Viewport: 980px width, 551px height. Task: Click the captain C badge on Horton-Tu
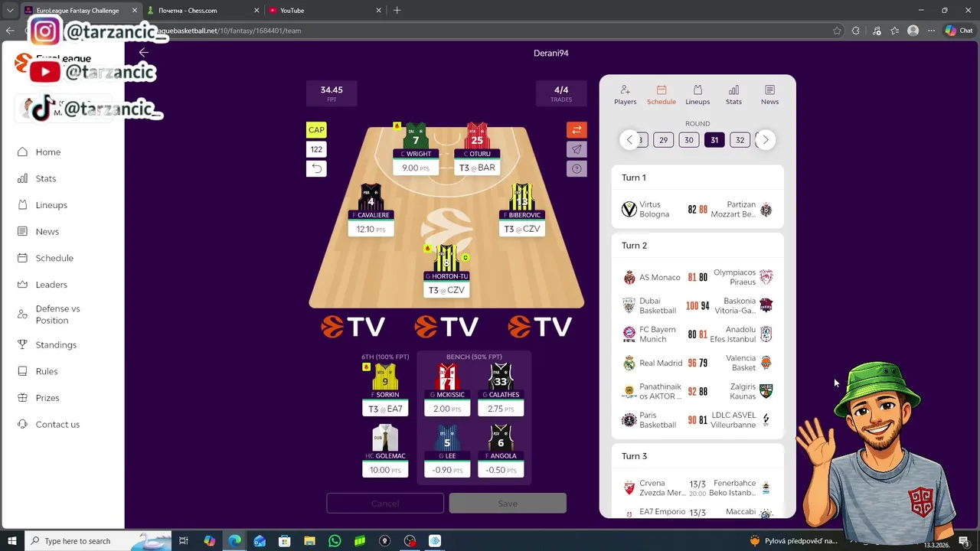pos(465,258)
